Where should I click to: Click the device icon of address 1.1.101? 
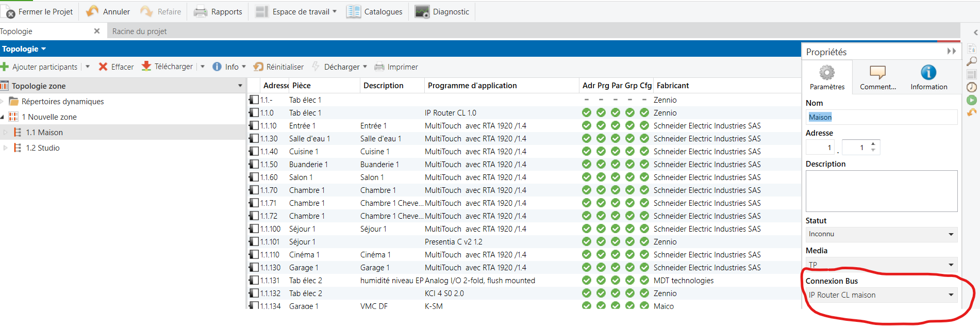(254, 241)
